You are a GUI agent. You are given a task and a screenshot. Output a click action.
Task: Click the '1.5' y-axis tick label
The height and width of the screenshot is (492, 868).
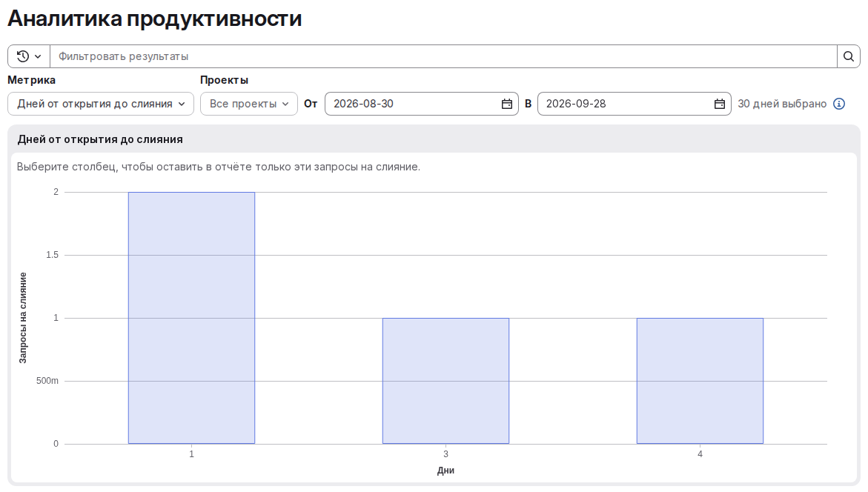pos(52,255)
